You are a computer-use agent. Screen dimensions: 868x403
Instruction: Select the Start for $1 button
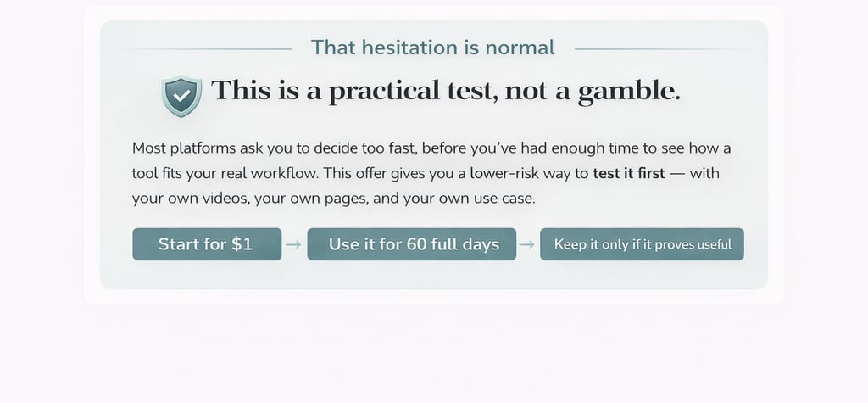207,244
